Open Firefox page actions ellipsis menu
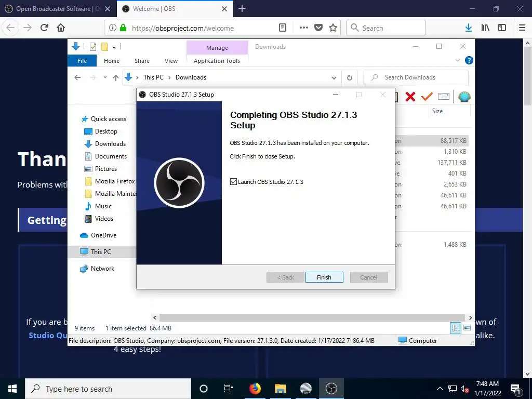This screenshot has width=532, height=399. 303,28
